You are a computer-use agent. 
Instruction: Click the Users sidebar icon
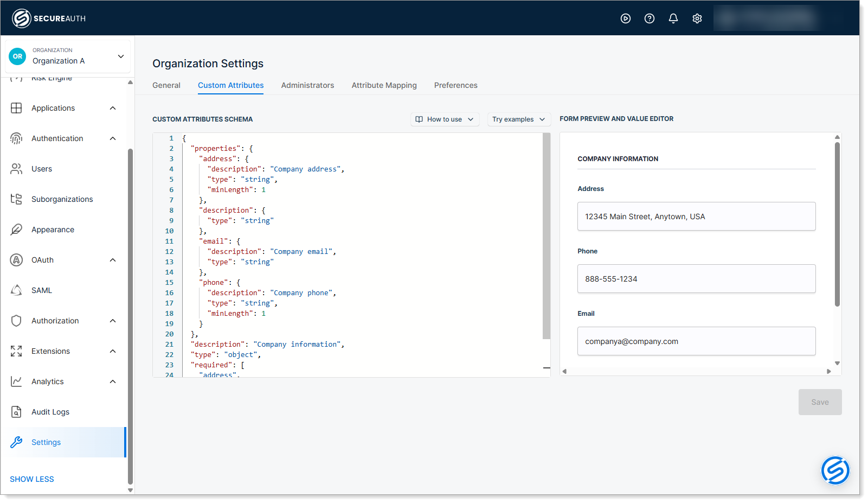pos(16,169)
